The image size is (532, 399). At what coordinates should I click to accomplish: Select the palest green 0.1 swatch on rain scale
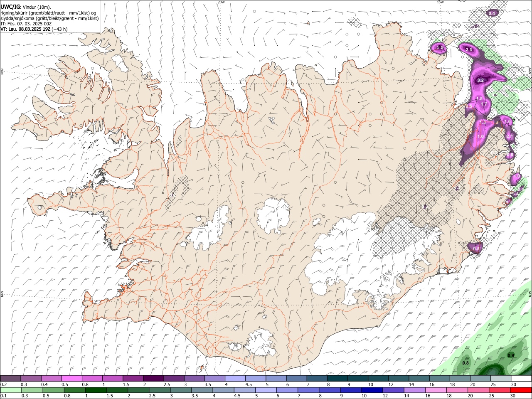11,390
